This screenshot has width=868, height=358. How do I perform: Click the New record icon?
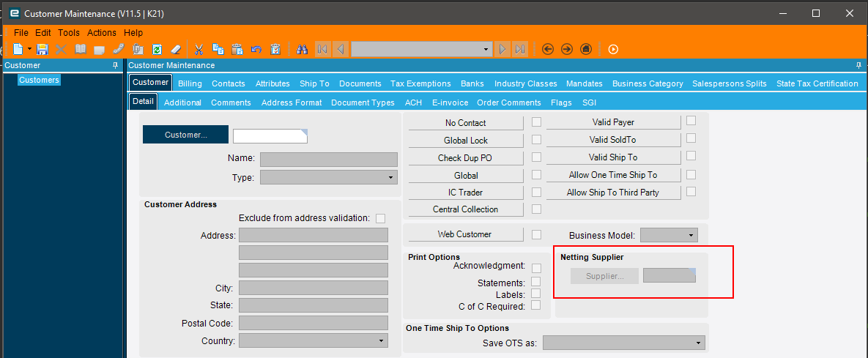coord(17,49)
